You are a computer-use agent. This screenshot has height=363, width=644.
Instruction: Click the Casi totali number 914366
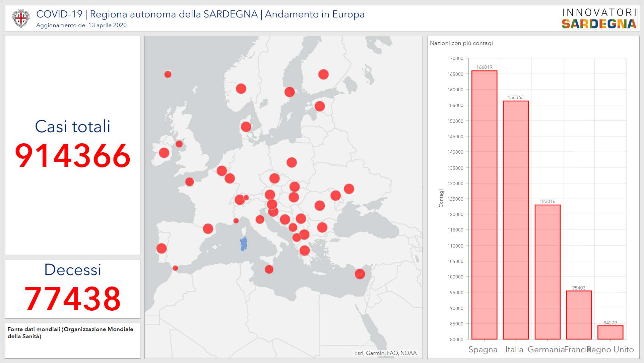[73, 156]
